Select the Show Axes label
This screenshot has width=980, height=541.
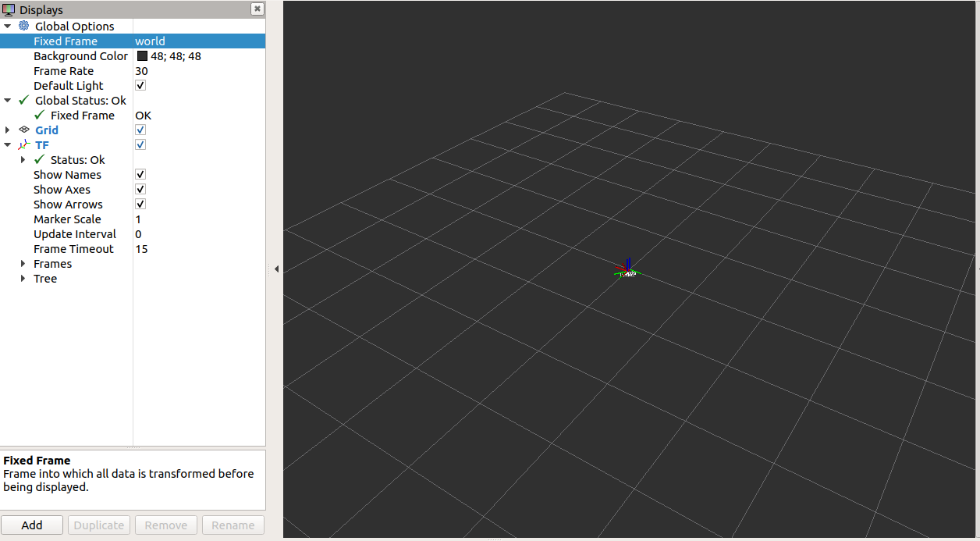pos(62,189)
